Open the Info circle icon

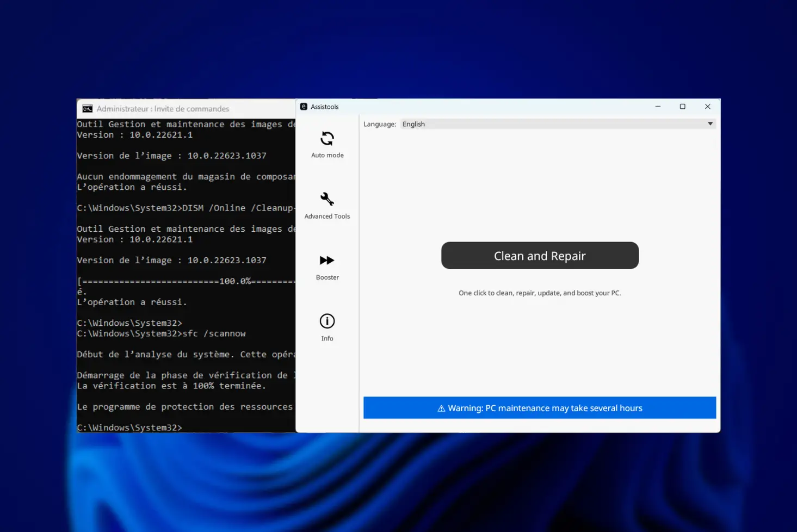click(x=327, y=321)
